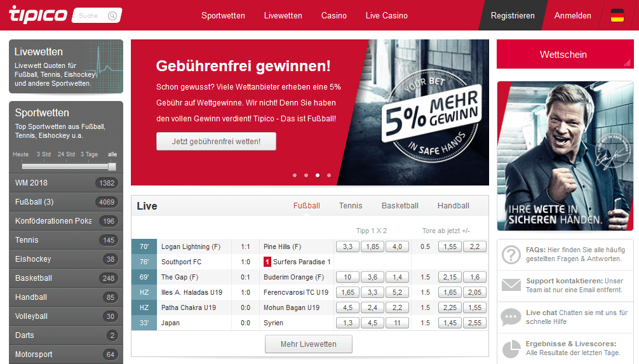639x364 pixels.
Task: Click the FAQs question mark icon
Action: pyautogui.click(x=511, y=254)
